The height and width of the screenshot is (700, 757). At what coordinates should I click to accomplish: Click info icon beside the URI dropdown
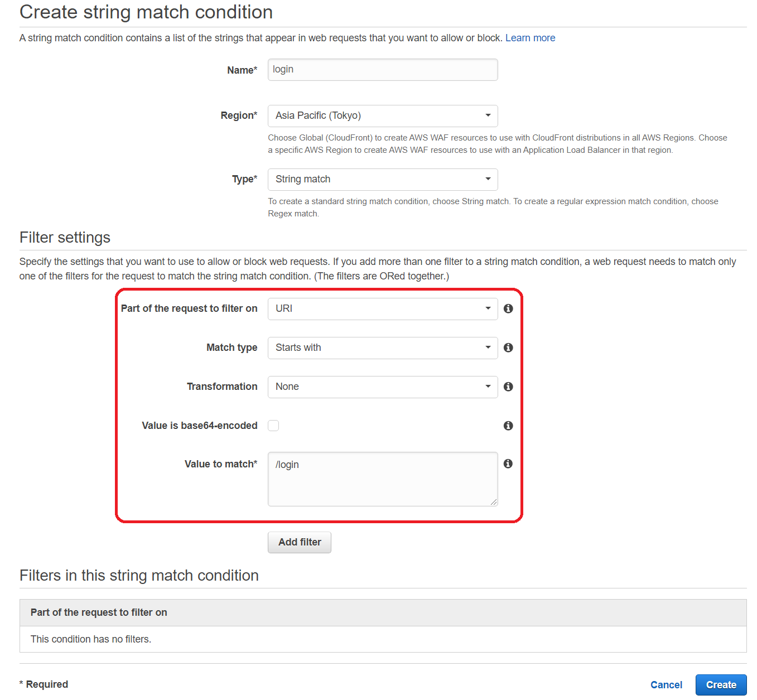(508, 308)
